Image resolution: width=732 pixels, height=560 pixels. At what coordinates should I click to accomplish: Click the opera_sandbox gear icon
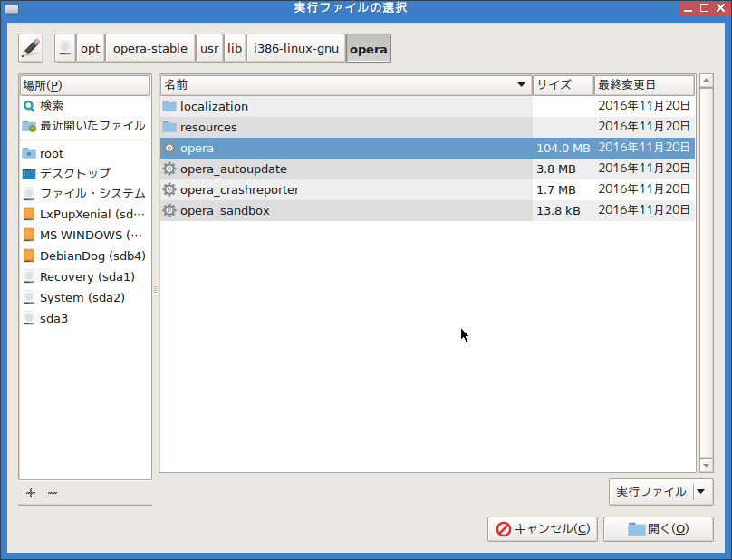click(x=169, y=210)
